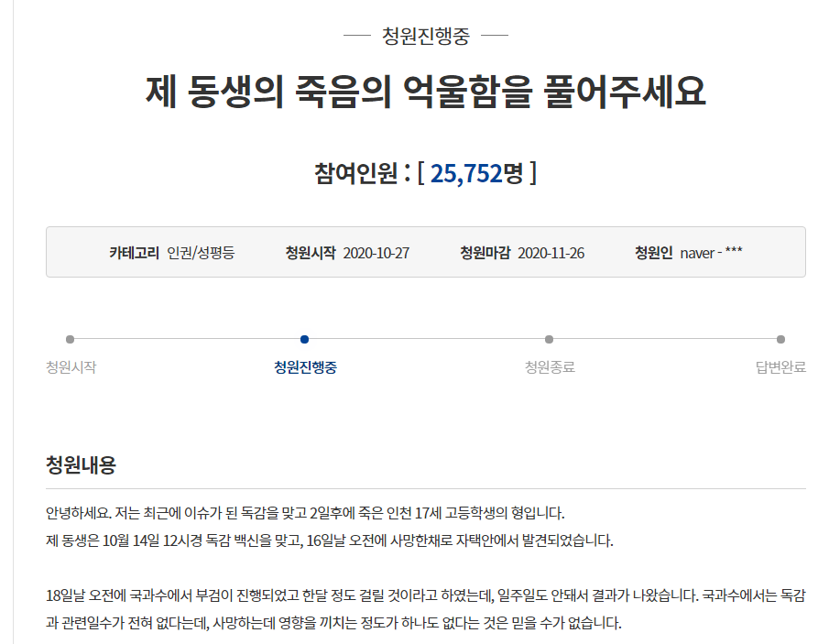Click the 참여인원 label
Screen dimensions: 829x644
pyautogui.click(x=356, y=173)
